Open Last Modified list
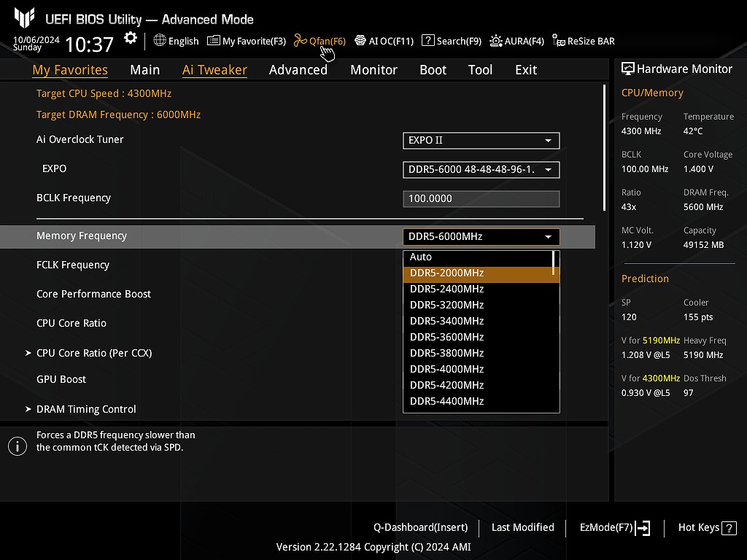This screenshot has width=747, height=560. click(x=522, y=528)
